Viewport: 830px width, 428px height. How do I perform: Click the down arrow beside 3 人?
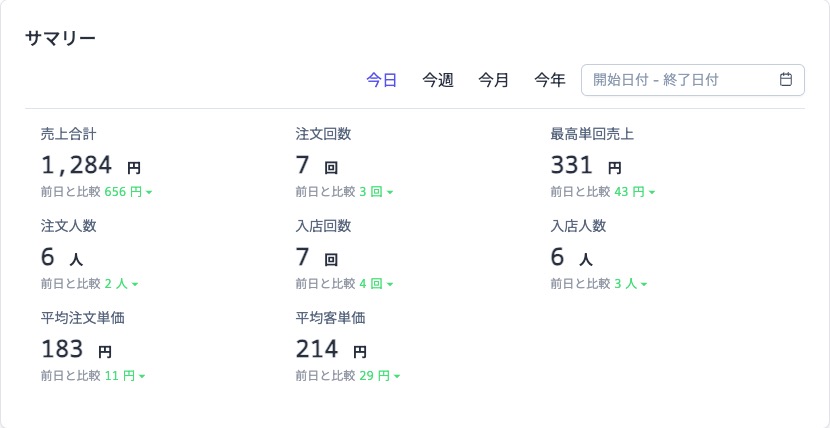645,284
